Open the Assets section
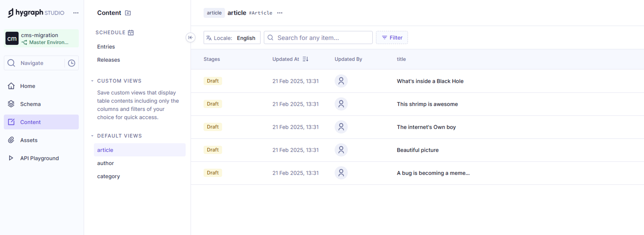The image size is (644, 235). tap(41, 140)
